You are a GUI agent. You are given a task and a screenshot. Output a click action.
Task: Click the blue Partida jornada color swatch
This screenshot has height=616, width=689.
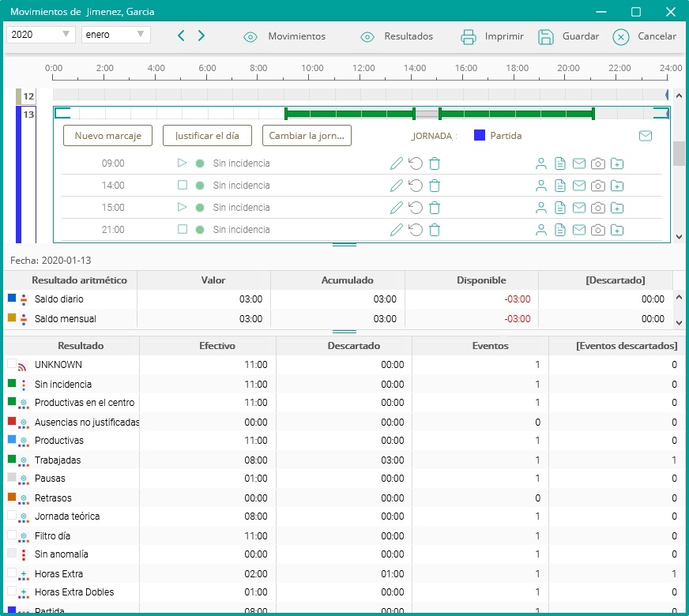pyautogui.click(x=479, y=135)
